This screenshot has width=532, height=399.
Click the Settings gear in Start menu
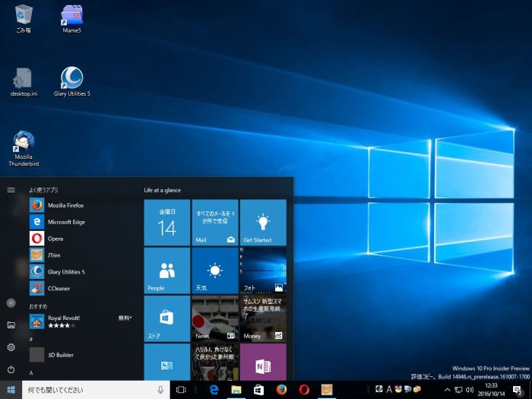[x=11, y=347]
